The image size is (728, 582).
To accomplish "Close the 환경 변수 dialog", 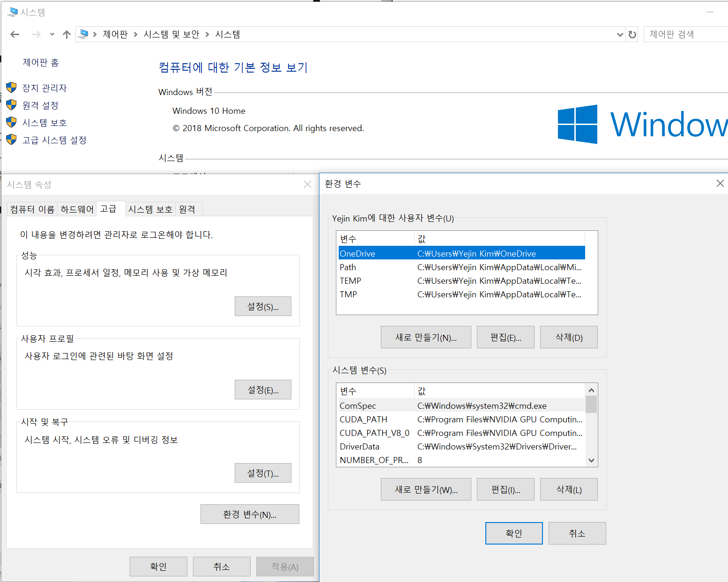I will click(x=720, y=184).
